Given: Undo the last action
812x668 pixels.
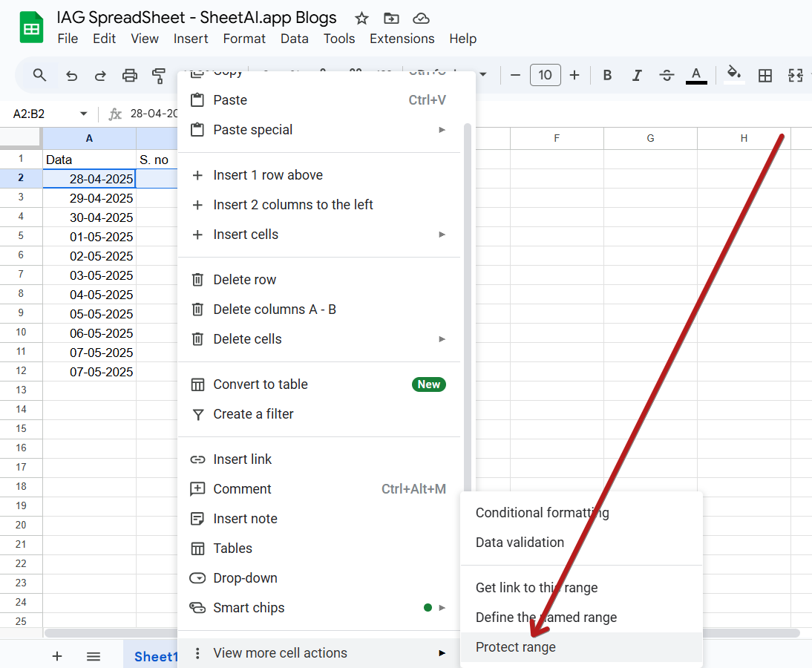Looking at the screenshot, I should click(71, 76).
